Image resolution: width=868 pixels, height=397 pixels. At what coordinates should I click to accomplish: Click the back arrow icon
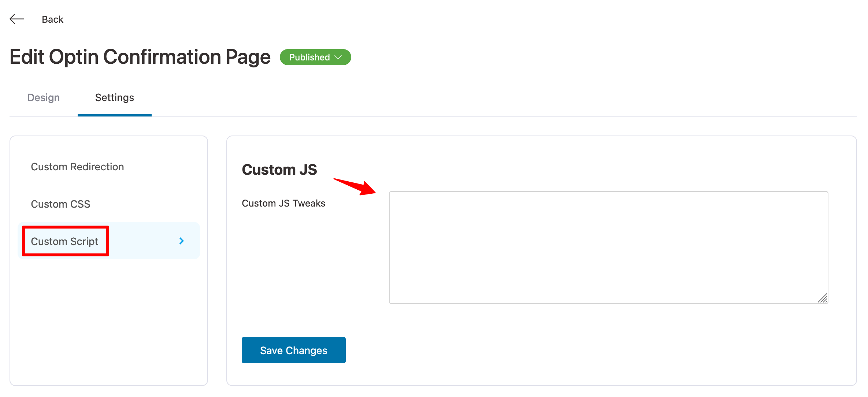click(17, 19)
